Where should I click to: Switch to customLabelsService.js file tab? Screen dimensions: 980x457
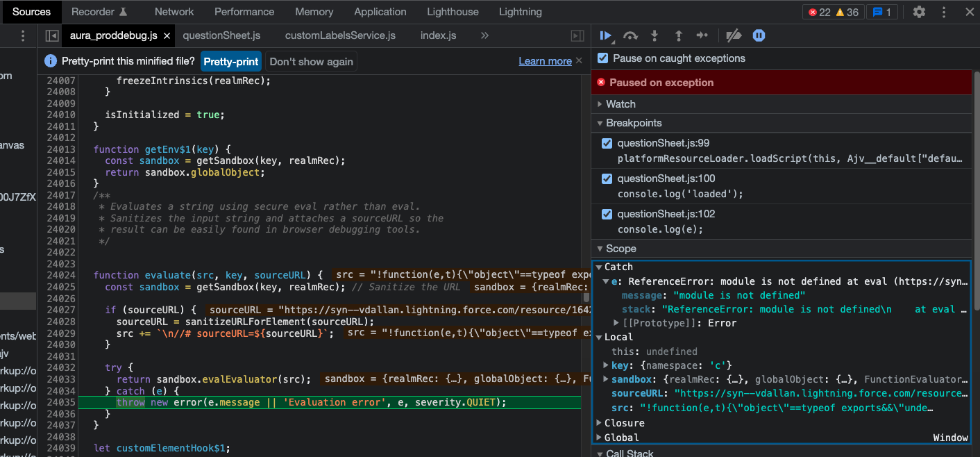[x=340, y=35]
